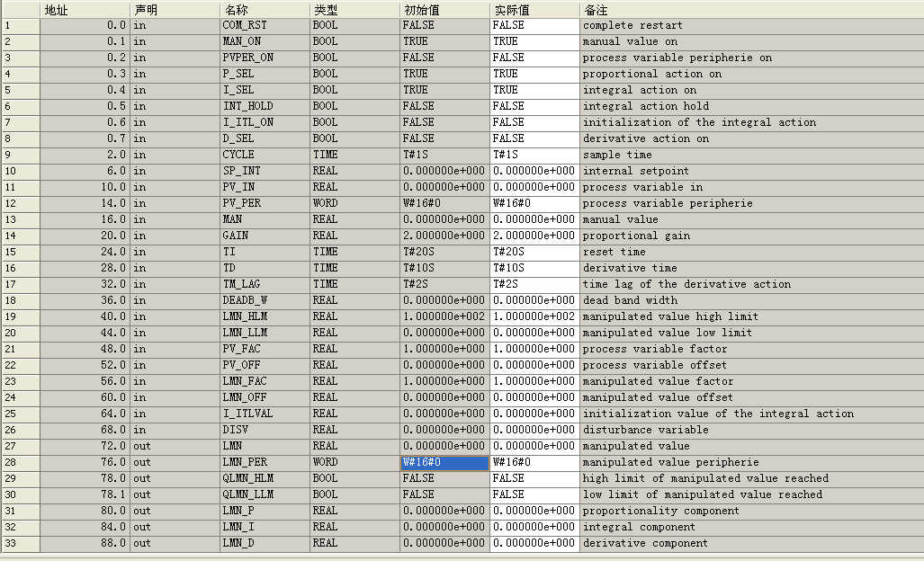This screenshot has width=924, height=561.
Task: Click the actual value cell for D_SEL
Action: tap(534, 138)
